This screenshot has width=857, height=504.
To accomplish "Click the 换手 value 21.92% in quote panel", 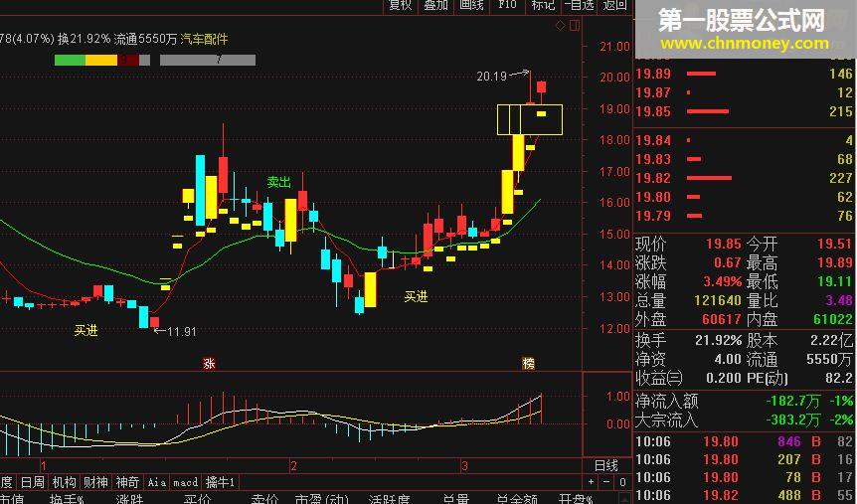I will pyautogui.click(x=718, y=341).
